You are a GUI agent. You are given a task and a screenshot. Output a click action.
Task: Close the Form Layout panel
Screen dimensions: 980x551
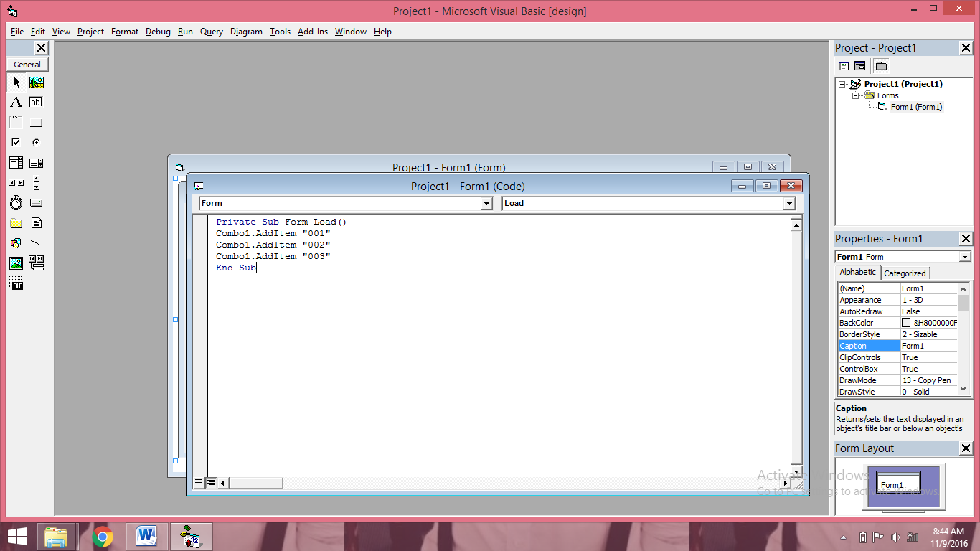[x=966, y=448]
